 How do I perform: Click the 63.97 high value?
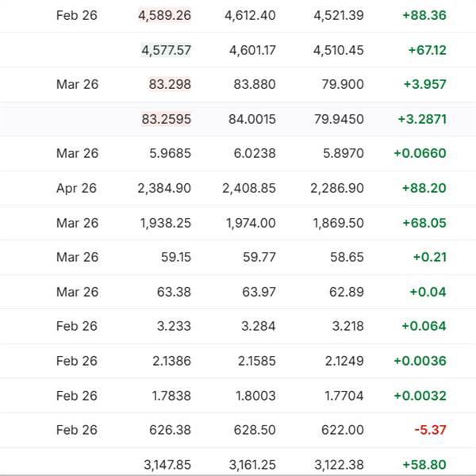pyautogui.click(x=259, y=292)
